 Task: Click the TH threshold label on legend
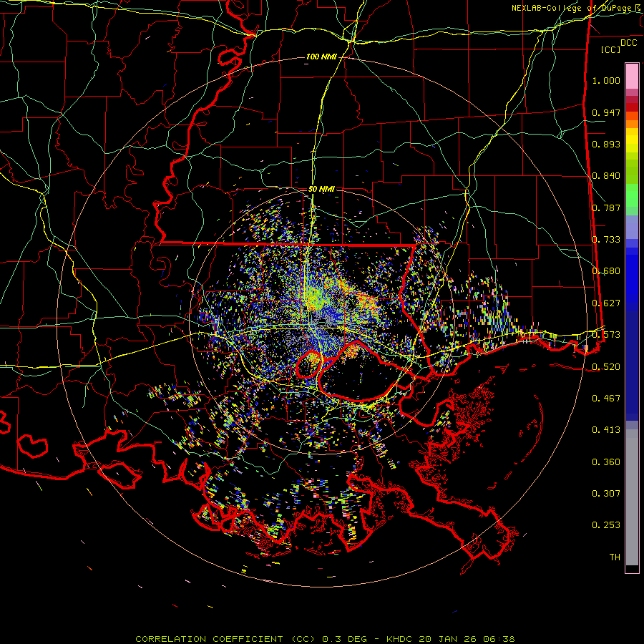(615, 557)
